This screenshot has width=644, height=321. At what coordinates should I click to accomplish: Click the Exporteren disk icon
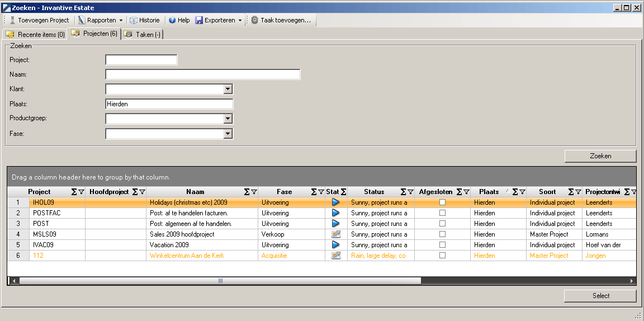click(x=199, y=20)
